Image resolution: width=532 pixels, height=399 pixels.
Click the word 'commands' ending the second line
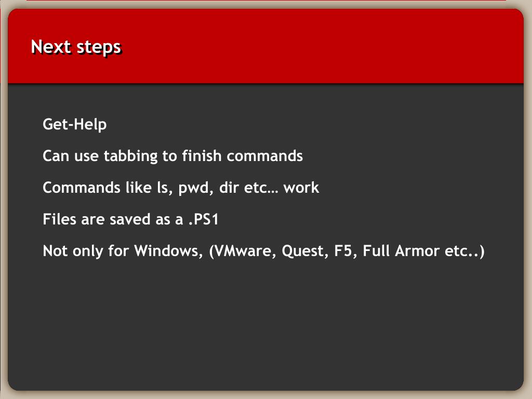pyautogui.click(x=264, y=156)
